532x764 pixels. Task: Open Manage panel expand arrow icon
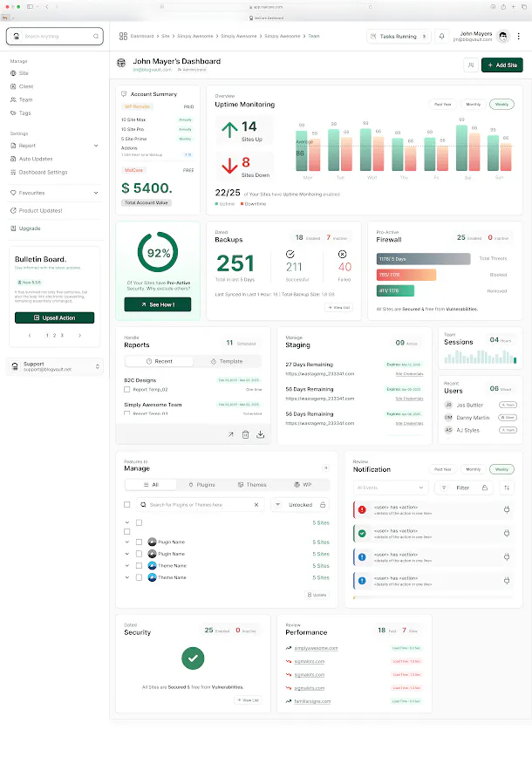click(x=325, y=468)
